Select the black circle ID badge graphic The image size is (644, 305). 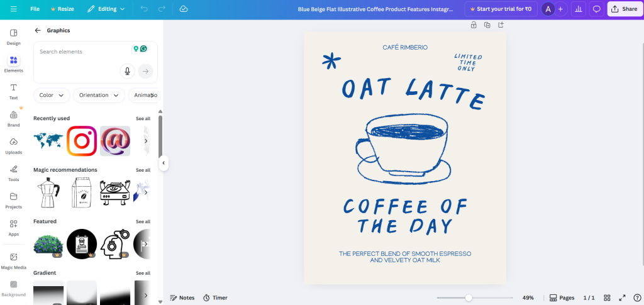coord(82,244)
